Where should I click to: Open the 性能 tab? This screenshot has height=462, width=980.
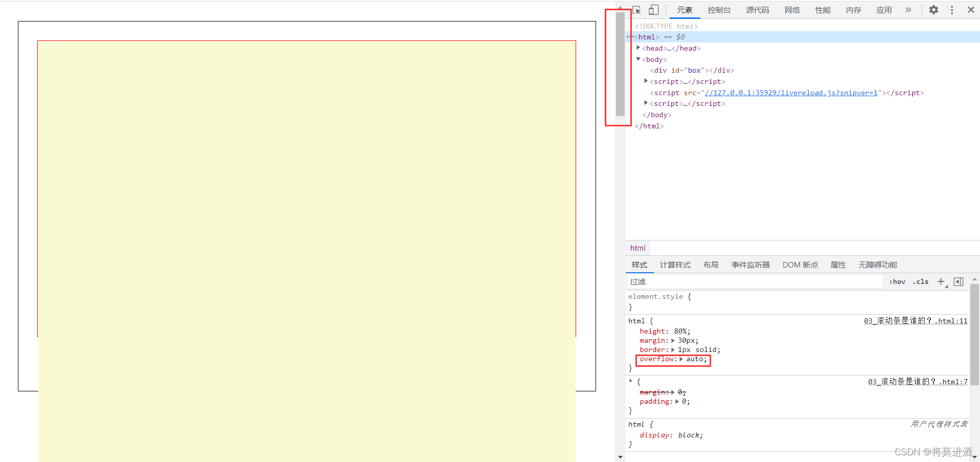[823, 10]
